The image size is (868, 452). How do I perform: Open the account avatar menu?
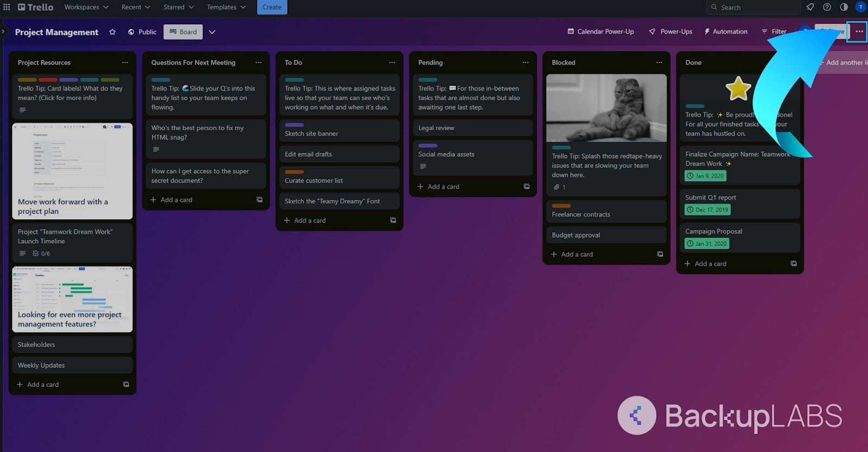pyautogui.click(x=860, y=7)
